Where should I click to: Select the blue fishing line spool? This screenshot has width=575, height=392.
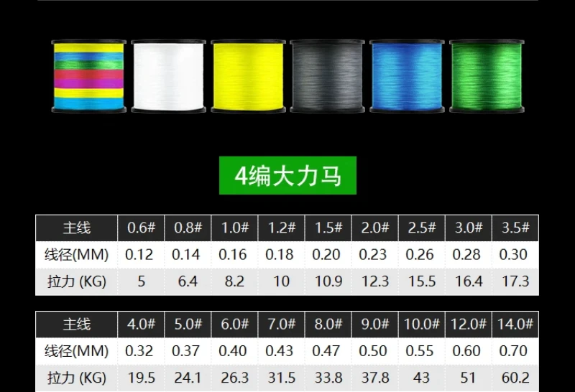click(407, 76)
